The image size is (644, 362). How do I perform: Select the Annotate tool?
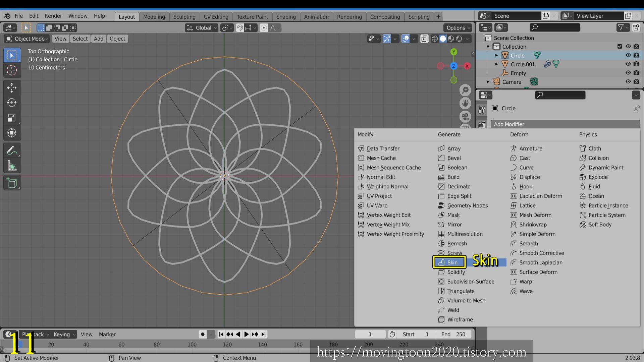[x=12, y=150]
